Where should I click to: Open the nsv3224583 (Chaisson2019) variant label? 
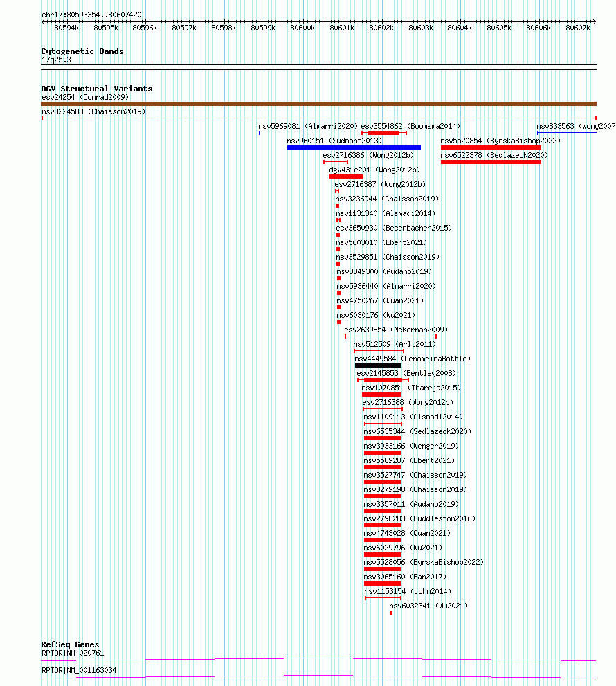pos(93,111)
